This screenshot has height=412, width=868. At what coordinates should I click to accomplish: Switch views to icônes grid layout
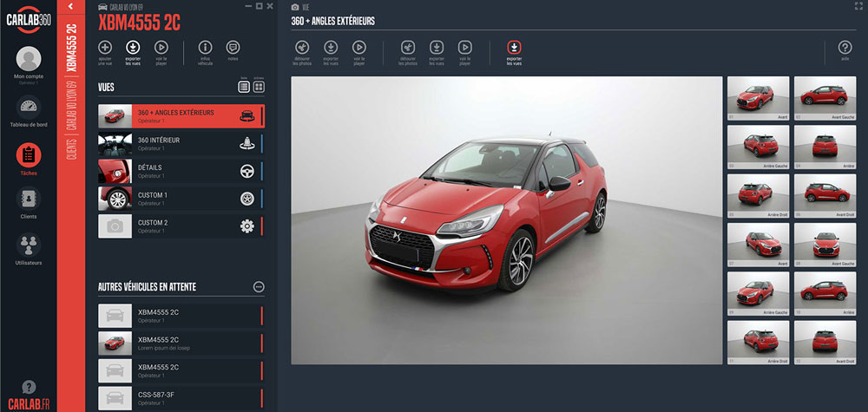point(259,87)
